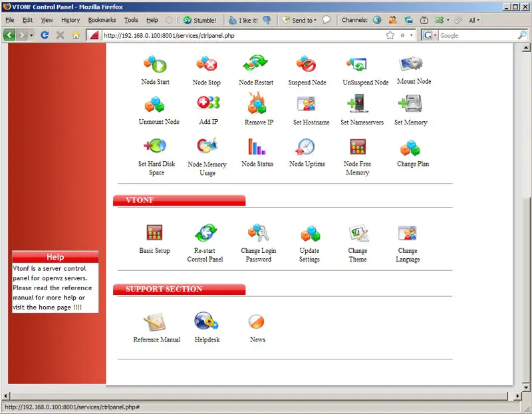Open the Node Restart icon
The width and height of the screenshot is (532, 414).
coord(255,63)
